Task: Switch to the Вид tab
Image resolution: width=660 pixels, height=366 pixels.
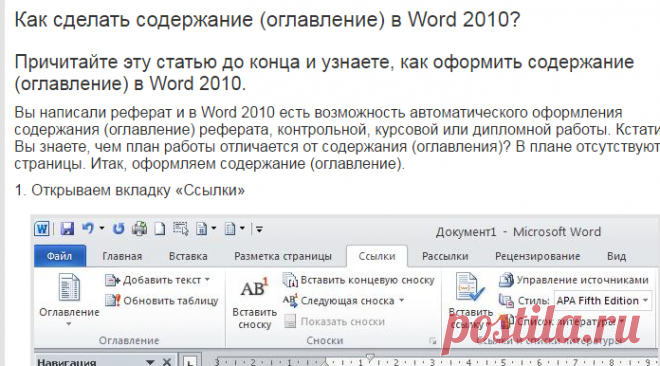Action: pyautogui.click(x=616, y=256)
